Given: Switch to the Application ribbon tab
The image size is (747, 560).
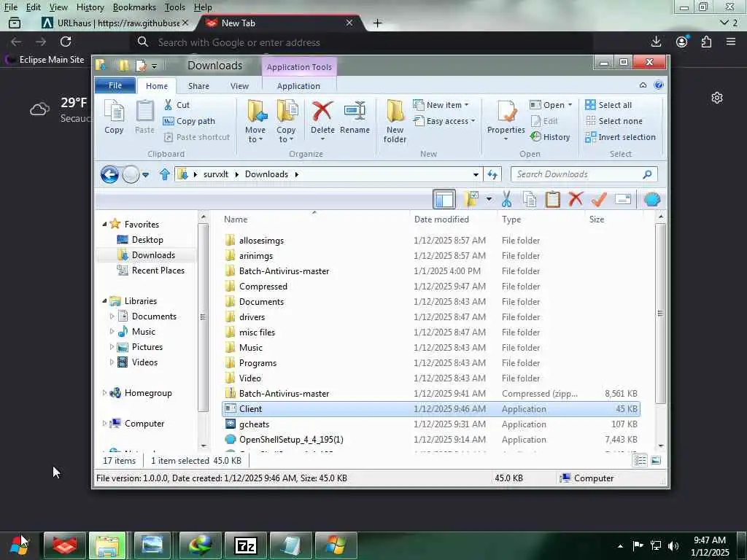Looking at the screenshot, I should click(298, 86).
